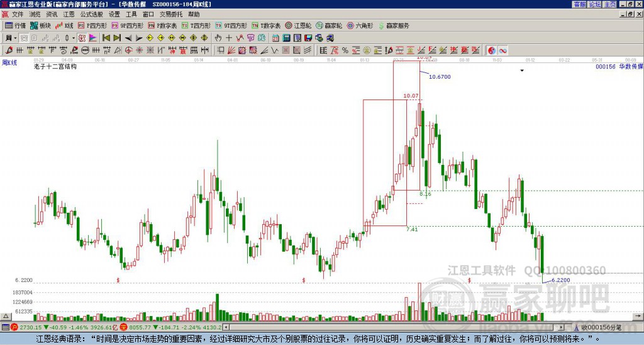Viewport: 644px width, 345px height.
Task: Click the scrollbar left arrow
Action: pyautogui.click(x=226, y=327)
